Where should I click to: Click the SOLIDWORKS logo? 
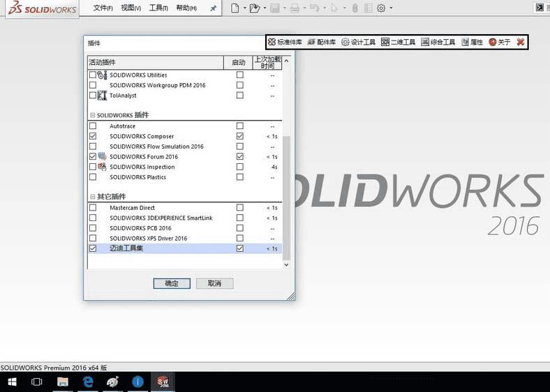tap(42, 8)
